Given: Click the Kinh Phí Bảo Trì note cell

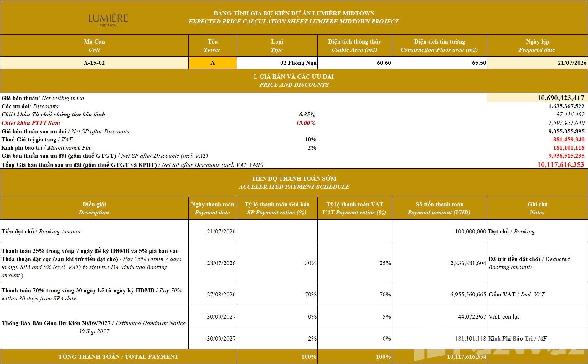Looking at the screenshot, I should click(x=537, y=338).
